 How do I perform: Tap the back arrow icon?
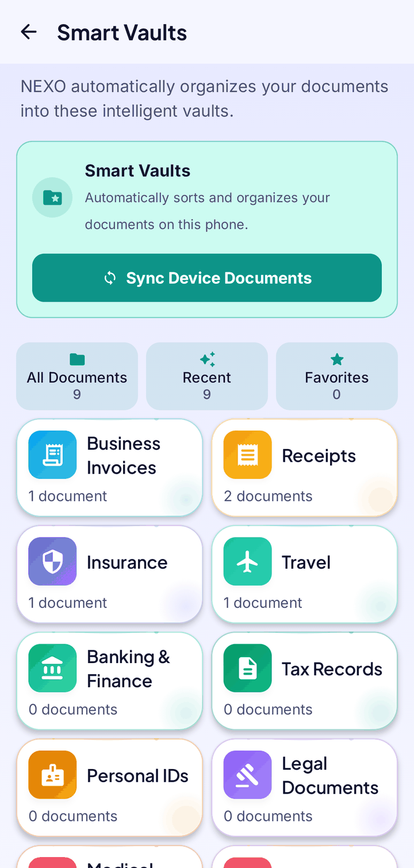[x=29, y=32]
